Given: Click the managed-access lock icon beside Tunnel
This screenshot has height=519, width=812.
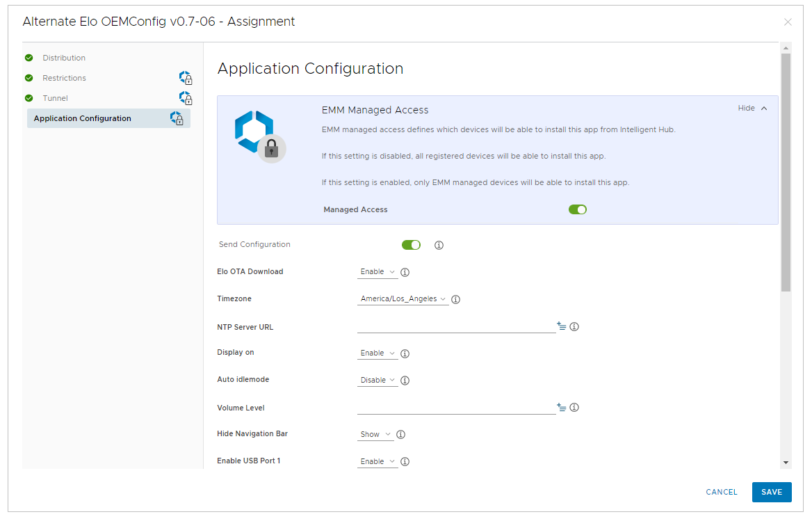Looking at the screenshot, I should click(186, 98).
